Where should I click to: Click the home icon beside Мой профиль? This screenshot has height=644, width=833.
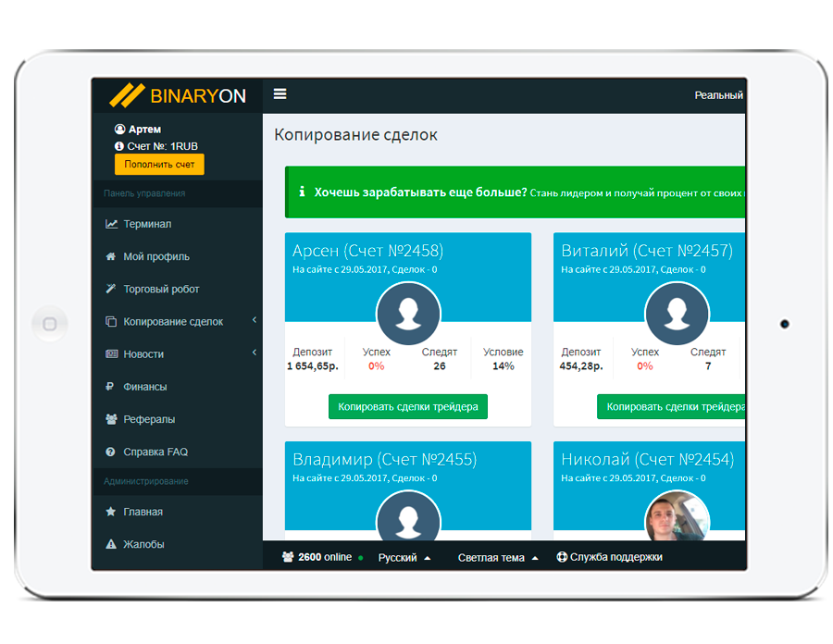(112, 256)
